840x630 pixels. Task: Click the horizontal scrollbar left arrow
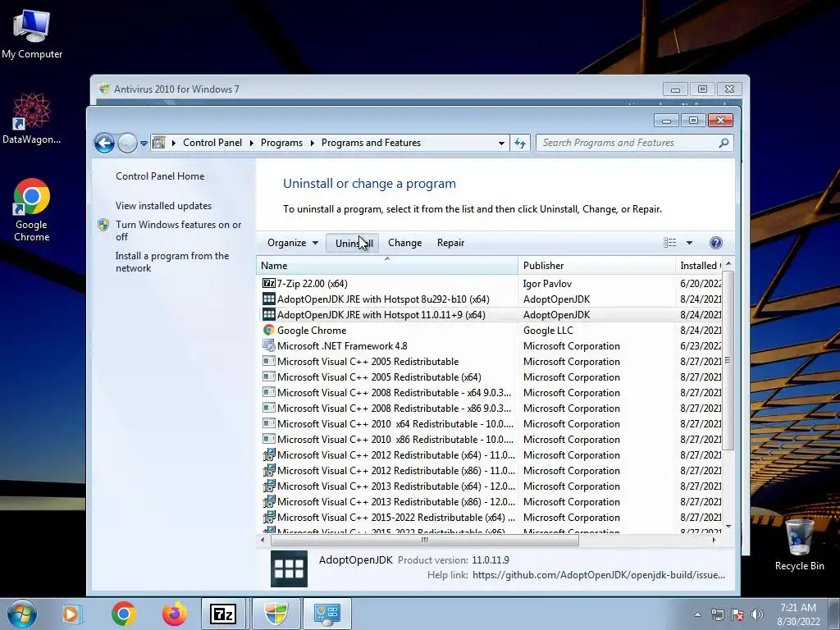pos(262,540)
